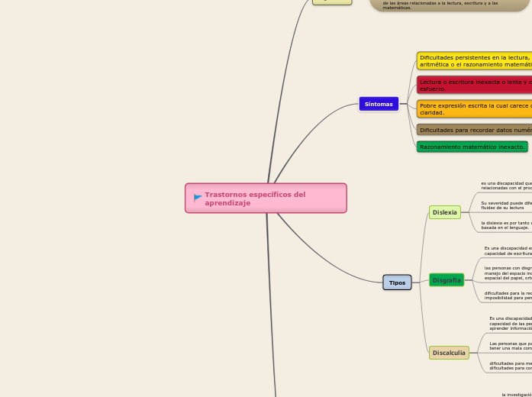This screenshot has width=532, height=397.
Task: Select the partially visible yellow-green node at top
Action: [x=332, y=2]
